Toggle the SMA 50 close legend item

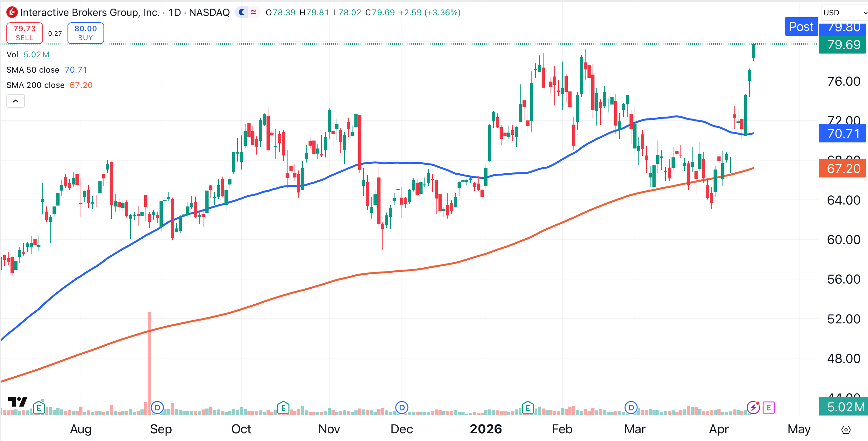tap(33, 70)
